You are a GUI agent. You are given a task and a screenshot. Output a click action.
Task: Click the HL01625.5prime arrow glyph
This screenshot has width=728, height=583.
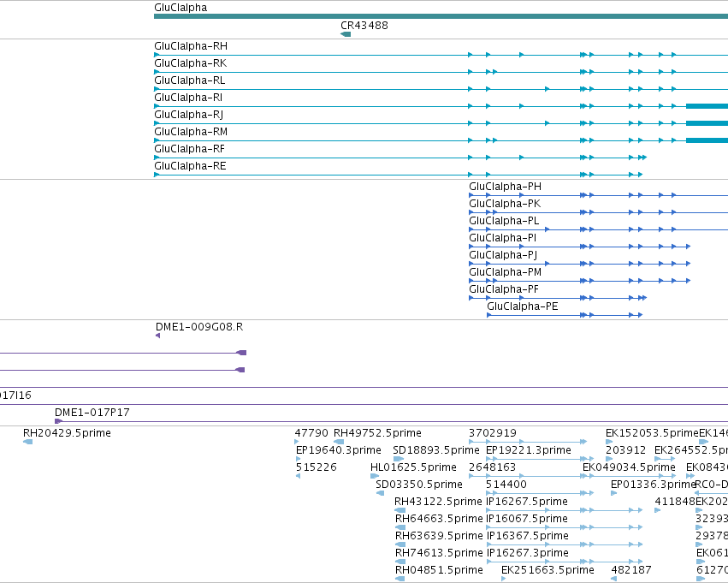tap(375, 476)
